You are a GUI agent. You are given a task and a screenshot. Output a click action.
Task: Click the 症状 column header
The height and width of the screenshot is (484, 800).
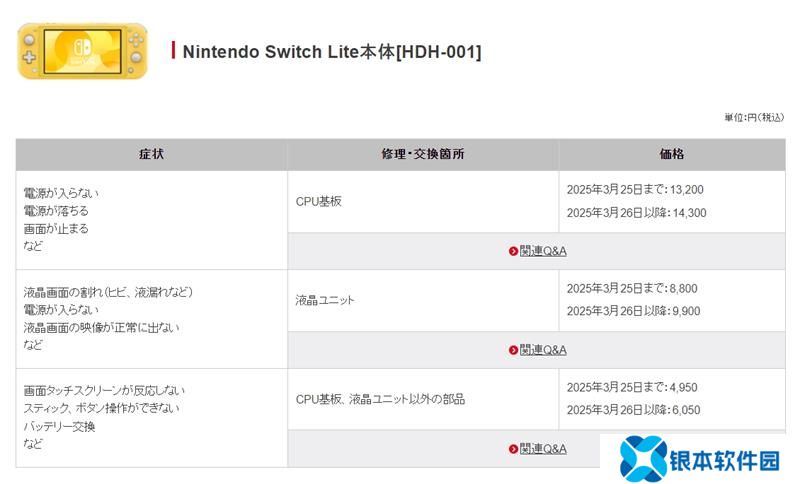[x=151, y=155]
